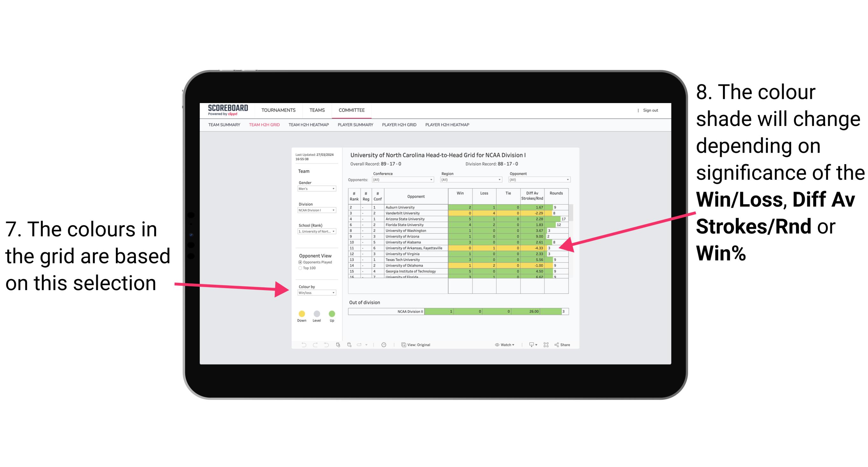Click the screen/display icon in toolbar

click(x=530, y=345)
